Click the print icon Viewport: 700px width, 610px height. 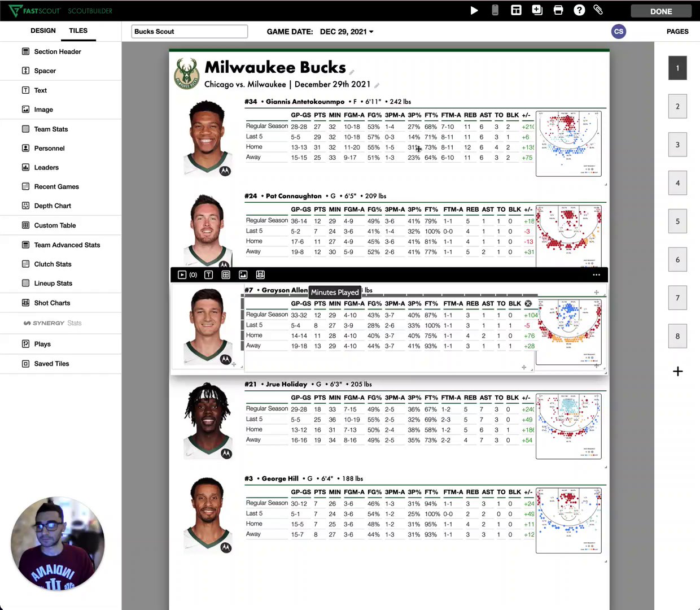click(x=558, y=10)
